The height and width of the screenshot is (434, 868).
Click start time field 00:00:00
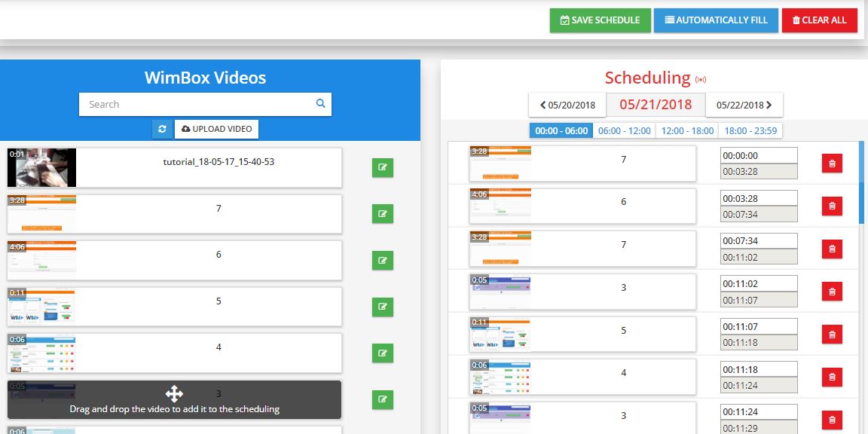(759, 155)
